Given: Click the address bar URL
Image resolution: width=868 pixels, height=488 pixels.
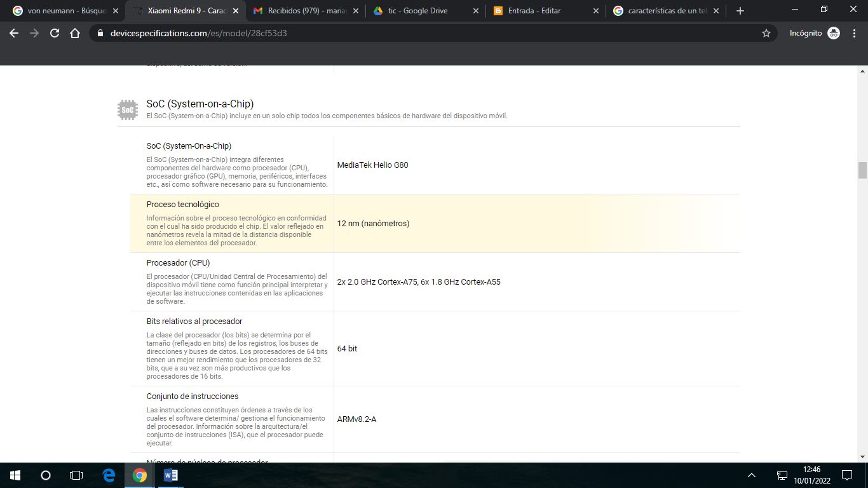Looking at the screenshot, I should [x=198, y=33].
